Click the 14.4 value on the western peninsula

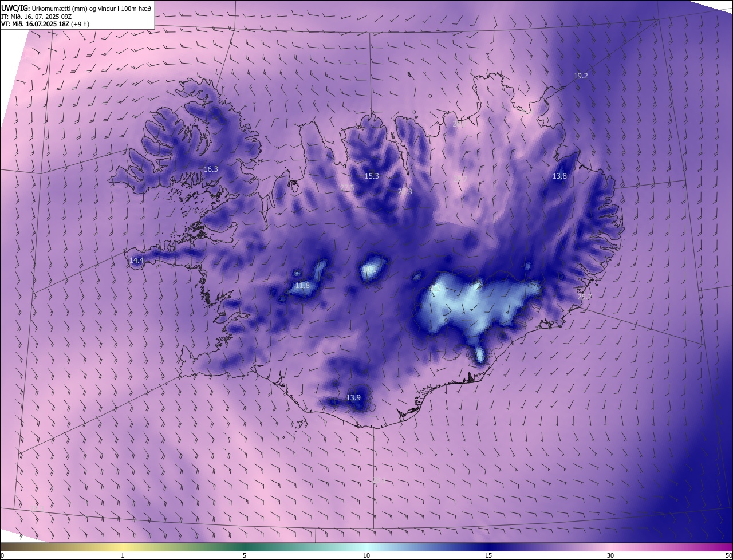click(136, 260)
